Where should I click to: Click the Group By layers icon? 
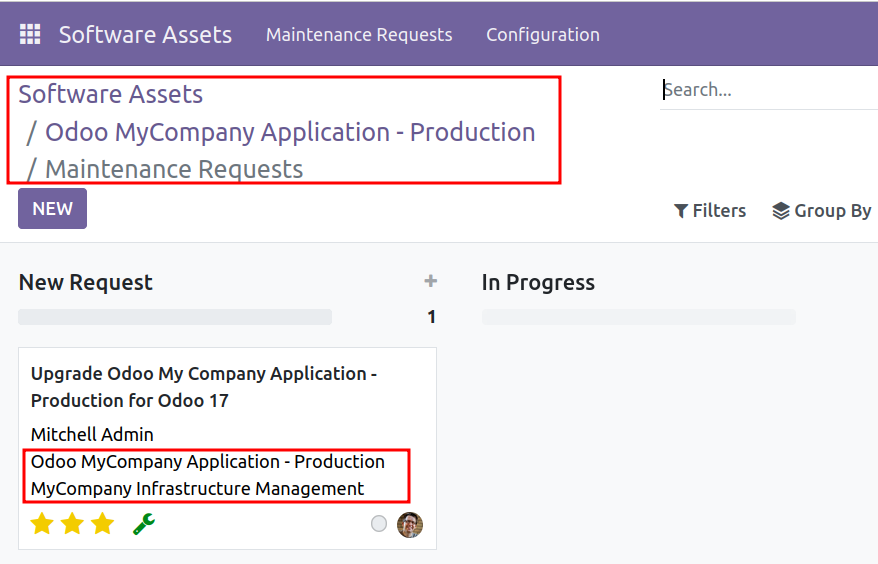[781, 211]
